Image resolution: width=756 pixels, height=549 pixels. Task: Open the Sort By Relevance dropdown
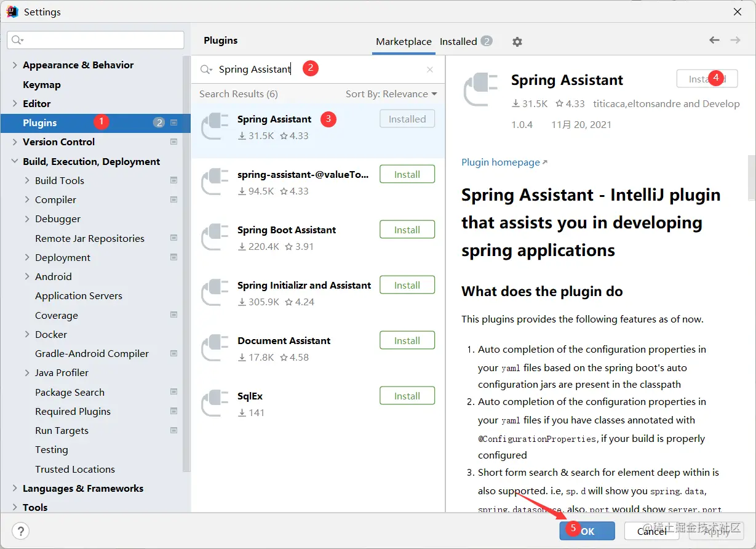click(x=391, y=94)
